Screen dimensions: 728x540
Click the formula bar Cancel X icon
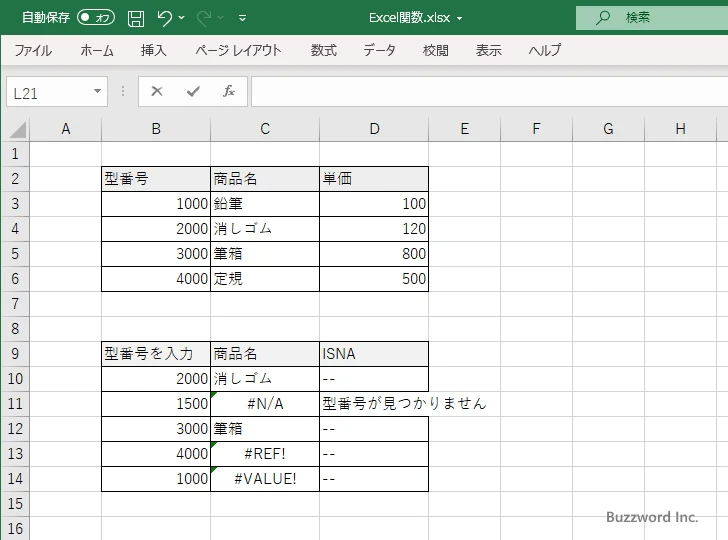(157, 91)
